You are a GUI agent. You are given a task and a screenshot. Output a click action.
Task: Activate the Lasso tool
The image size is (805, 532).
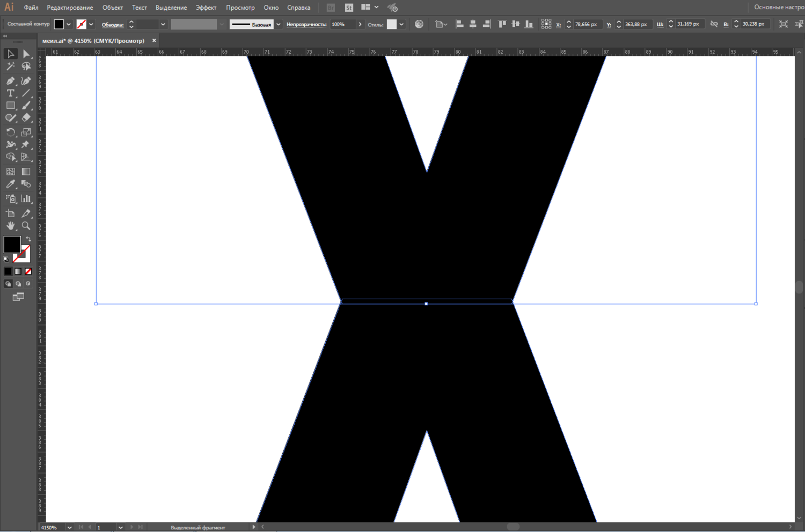[26, 66]
